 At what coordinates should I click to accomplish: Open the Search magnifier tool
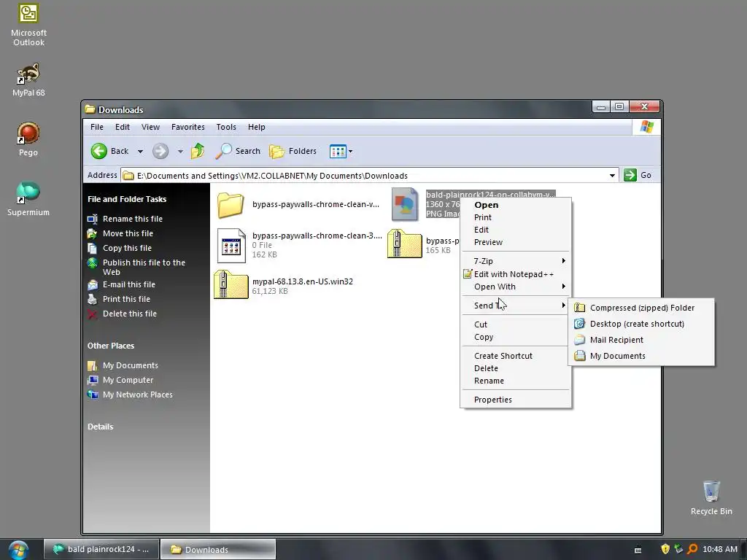pyautogui.click(x=238, y=151)
